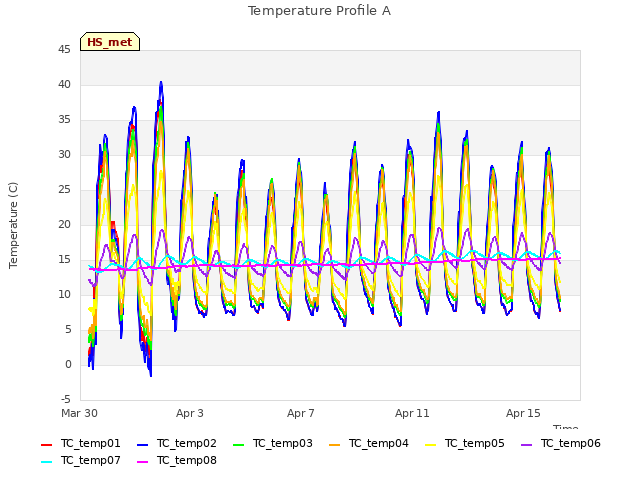
Task: Click the TC_temp06 legend label
Action: (x=571, y=443)
